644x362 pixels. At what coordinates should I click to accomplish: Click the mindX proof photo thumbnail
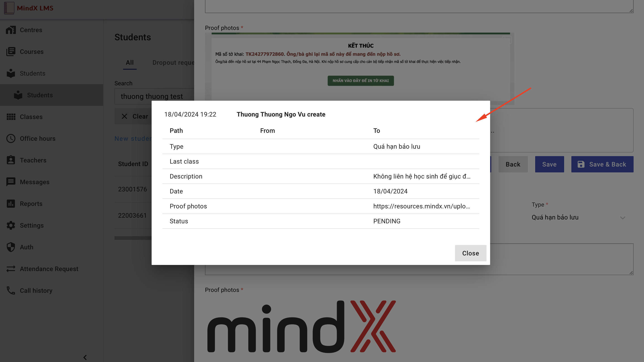(301, 326)
